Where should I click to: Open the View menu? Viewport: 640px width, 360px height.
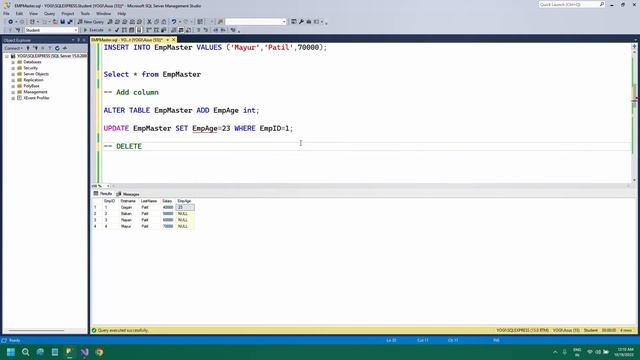(x=33, y=13)
